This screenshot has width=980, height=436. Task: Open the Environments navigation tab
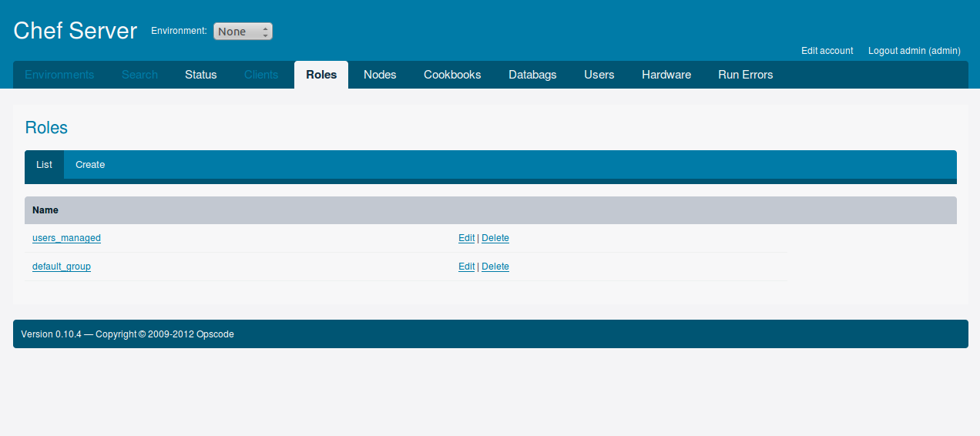tap(59, 75)
